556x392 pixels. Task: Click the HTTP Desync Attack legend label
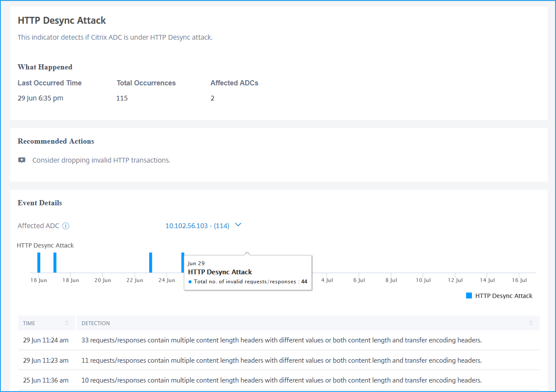[x=504, y=296]
